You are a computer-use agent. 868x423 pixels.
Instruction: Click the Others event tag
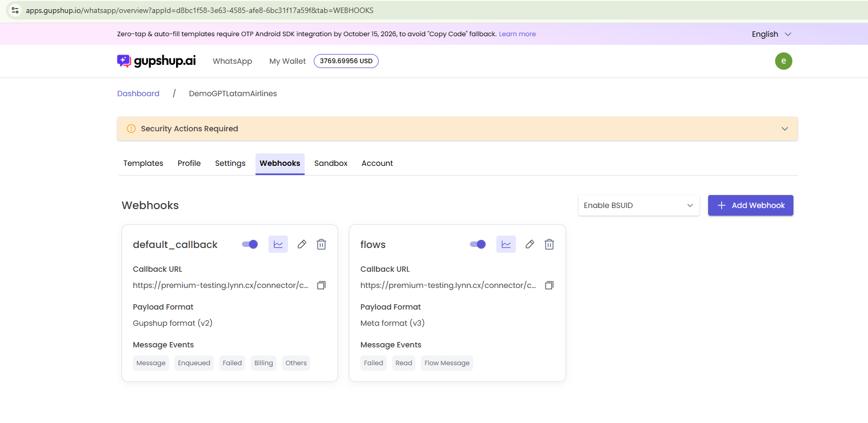click(x=296, y=363)
